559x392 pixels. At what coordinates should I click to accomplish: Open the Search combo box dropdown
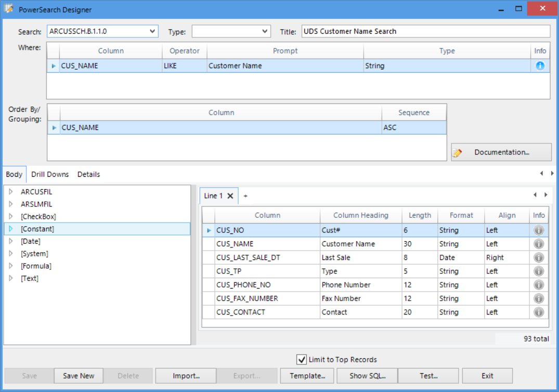coord(152,31)
